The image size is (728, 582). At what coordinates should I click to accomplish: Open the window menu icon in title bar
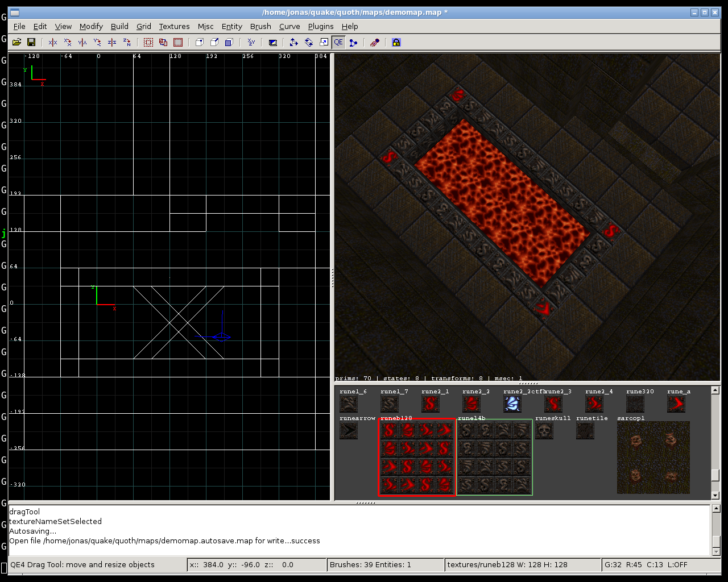15,13
